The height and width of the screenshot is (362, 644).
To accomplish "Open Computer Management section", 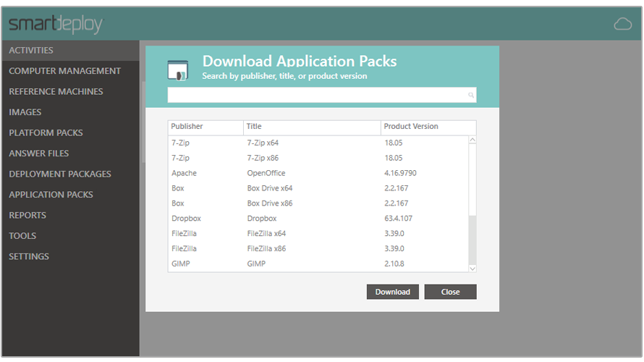I will [70, 71].
